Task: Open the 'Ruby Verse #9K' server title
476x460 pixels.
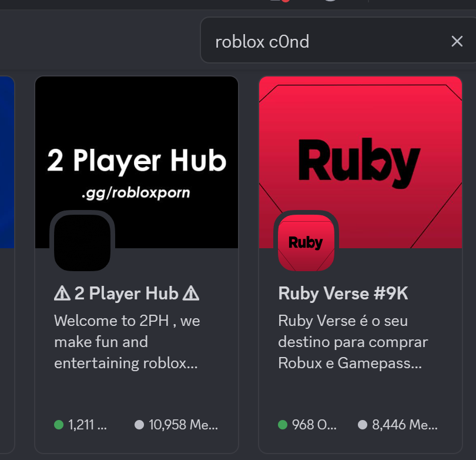Action: coord(343,293)
